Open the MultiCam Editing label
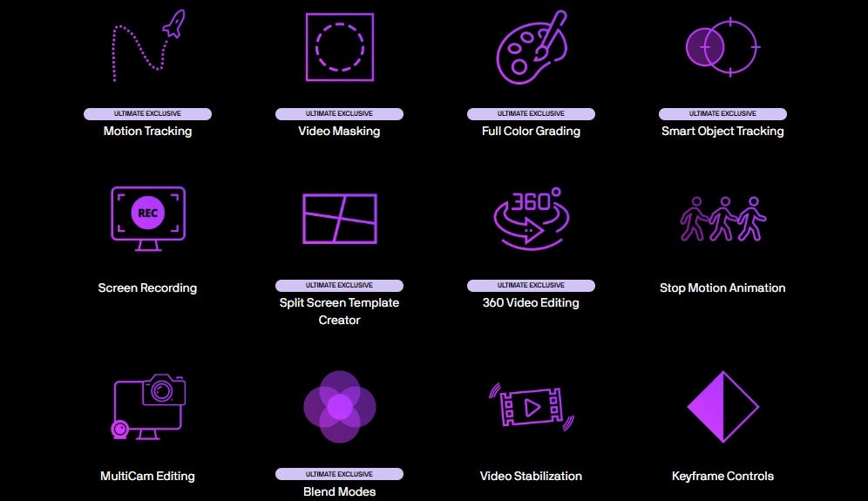This screenshot has height=501, width=868. coord(147,476)
